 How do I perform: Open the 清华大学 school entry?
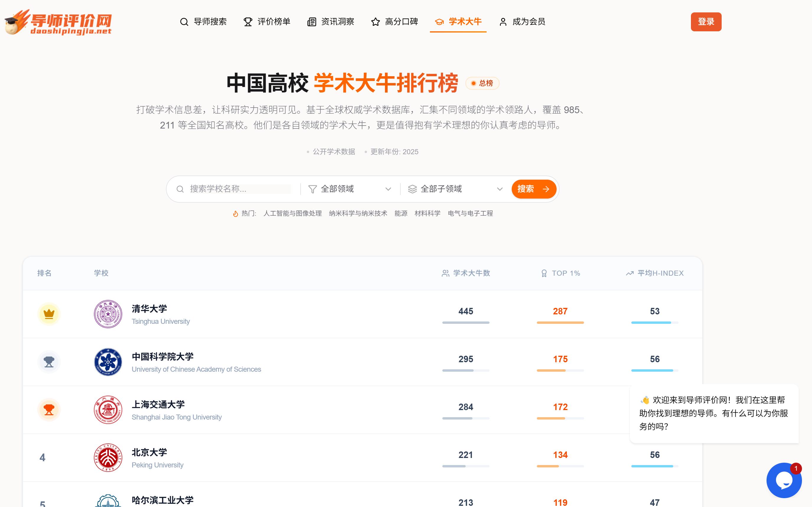coord(362,314)
